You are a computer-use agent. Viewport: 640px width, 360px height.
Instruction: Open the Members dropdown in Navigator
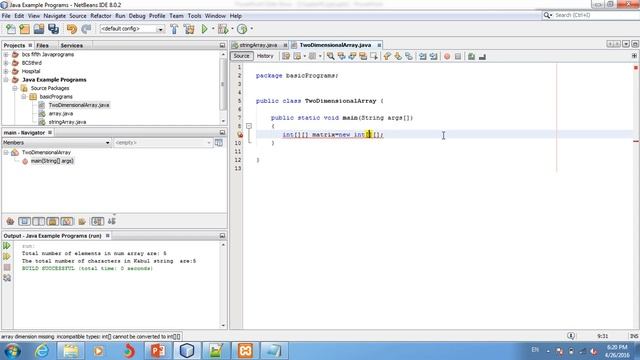(x=57, y=143)
